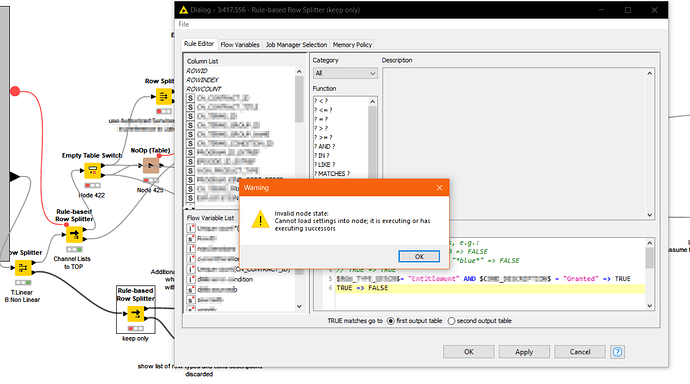Open the help question mark button
This screenshot has width=690, height=384.
[617, 352]
